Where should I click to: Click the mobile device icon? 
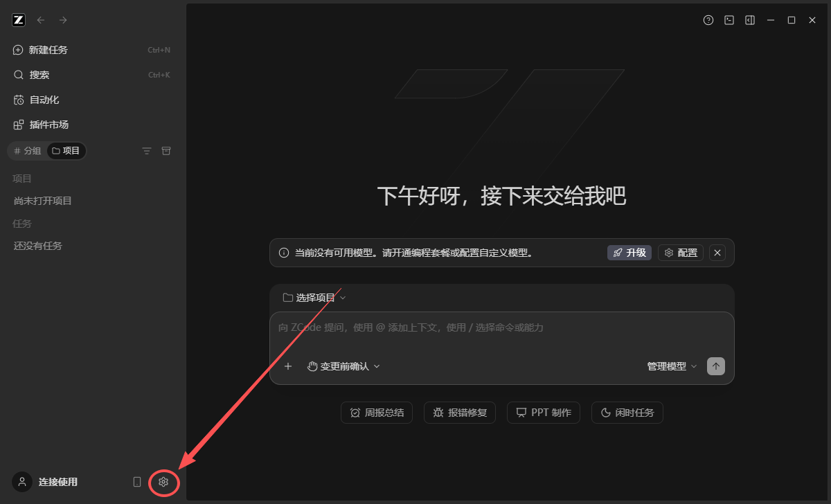[x=137, y=482]
